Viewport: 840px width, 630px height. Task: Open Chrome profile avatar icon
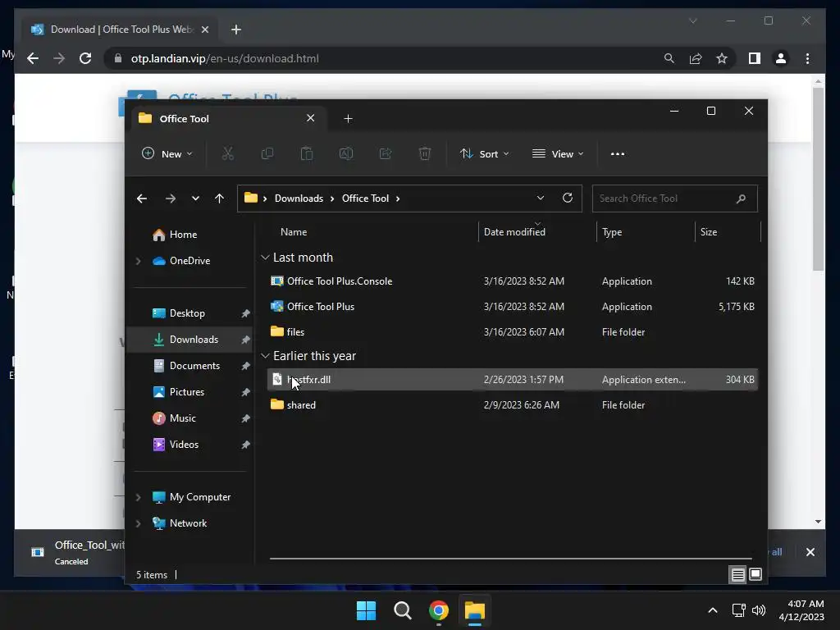click(781, 58)
